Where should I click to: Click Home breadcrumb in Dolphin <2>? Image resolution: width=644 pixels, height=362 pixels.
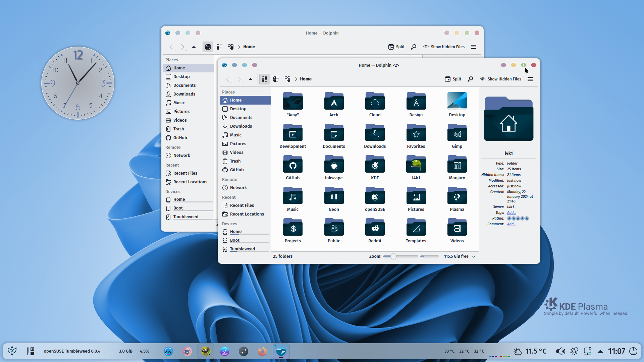point(306,79)
